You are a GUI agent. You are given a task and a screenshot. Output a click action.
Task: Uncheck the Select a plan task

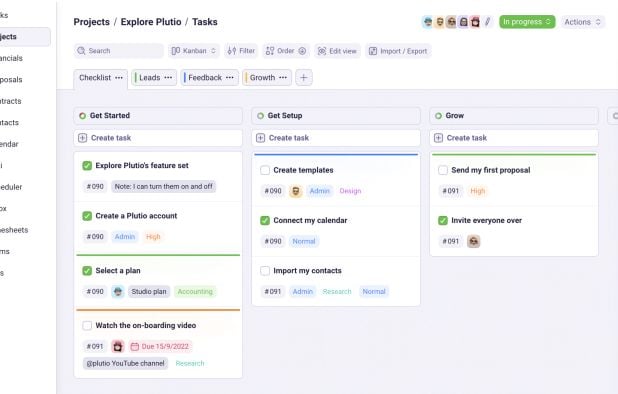coord(87,271)
